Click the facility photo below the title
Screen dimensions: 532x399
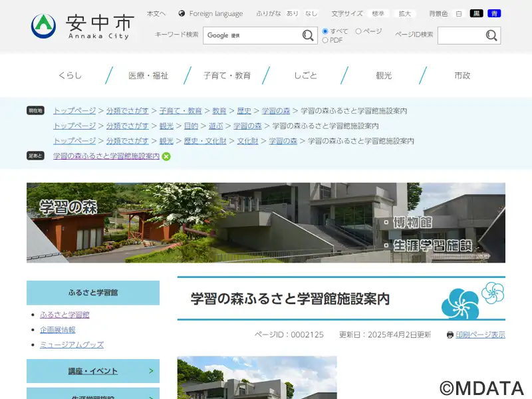257,378
